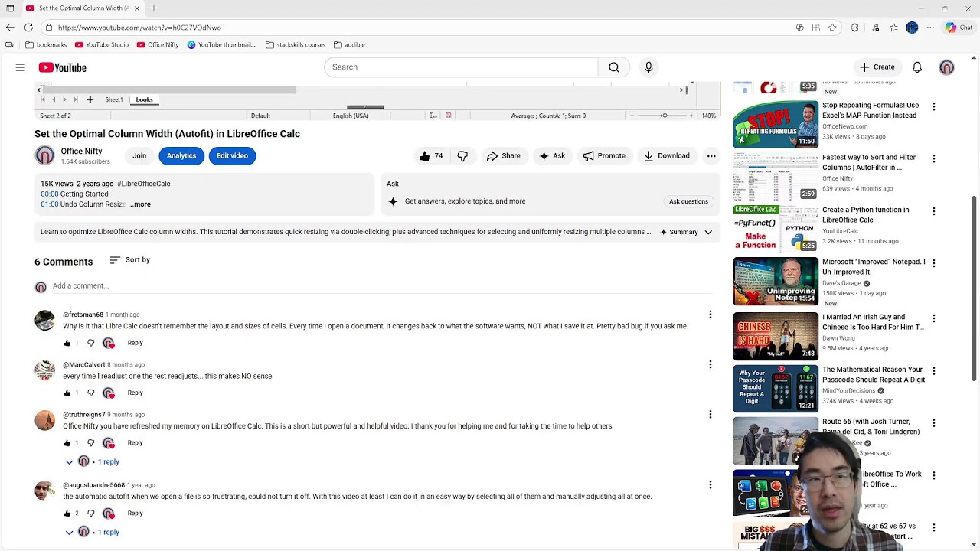This screenshot has height=551, width=980.
Task: Start voice search with the microphone
Action: [x=648, y=67]
